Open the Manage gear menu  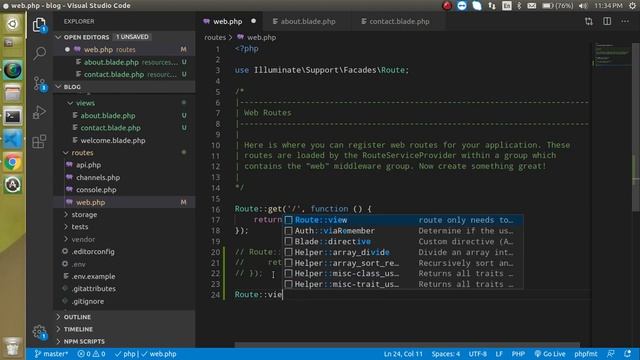40,332
